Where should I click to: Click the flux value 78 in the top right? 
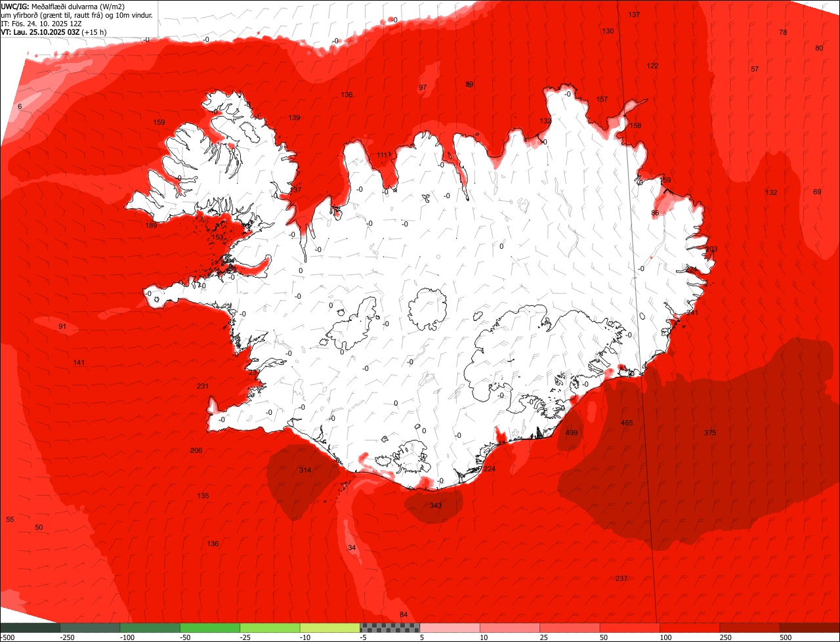click(783, 32)
